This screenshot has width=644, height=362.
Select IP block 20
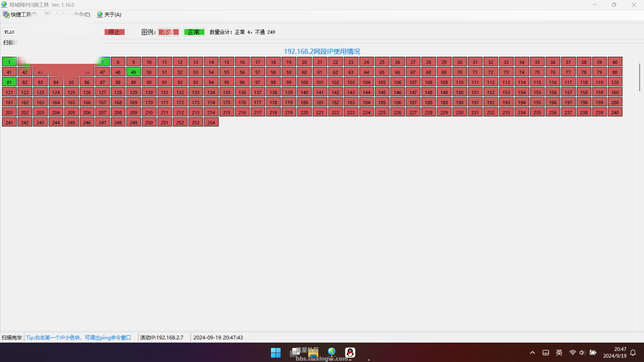pos(304,62)
